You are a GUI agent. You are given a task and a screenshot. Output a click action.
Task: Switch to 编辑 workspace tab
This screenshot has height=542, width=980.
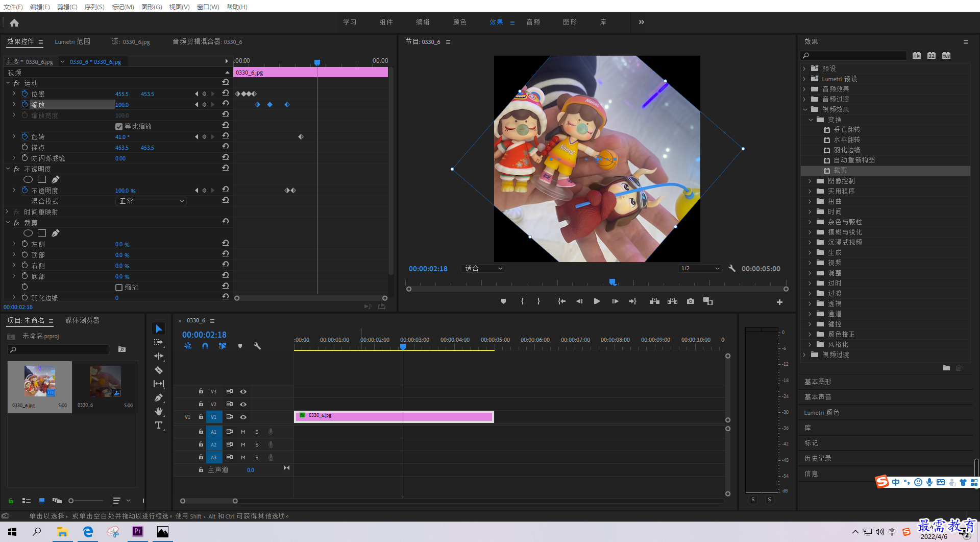423,22
